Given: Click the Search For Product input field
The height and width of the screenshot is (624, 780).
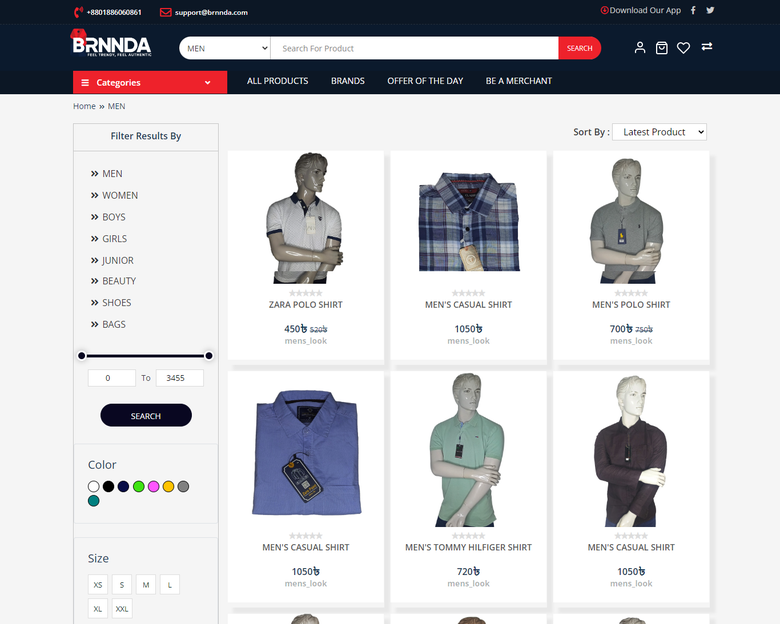Looking at the screenshot, I should 414,48.
